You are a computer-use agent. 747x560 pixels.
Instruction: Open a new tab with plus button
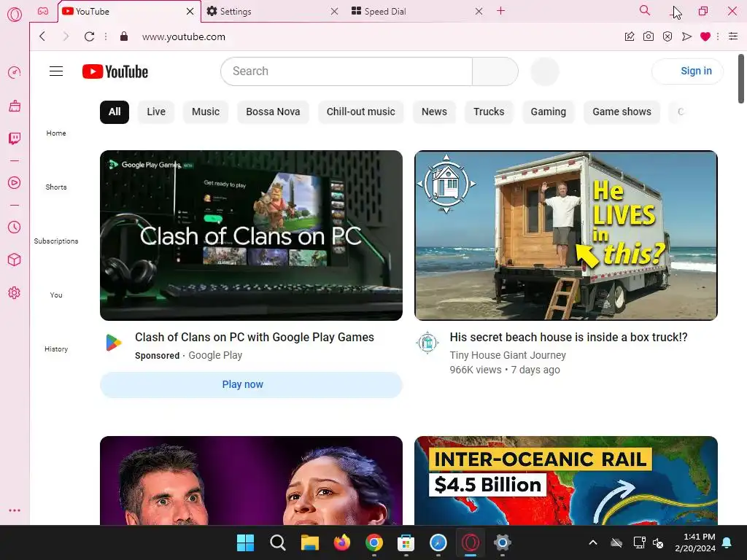click(500, 10)
